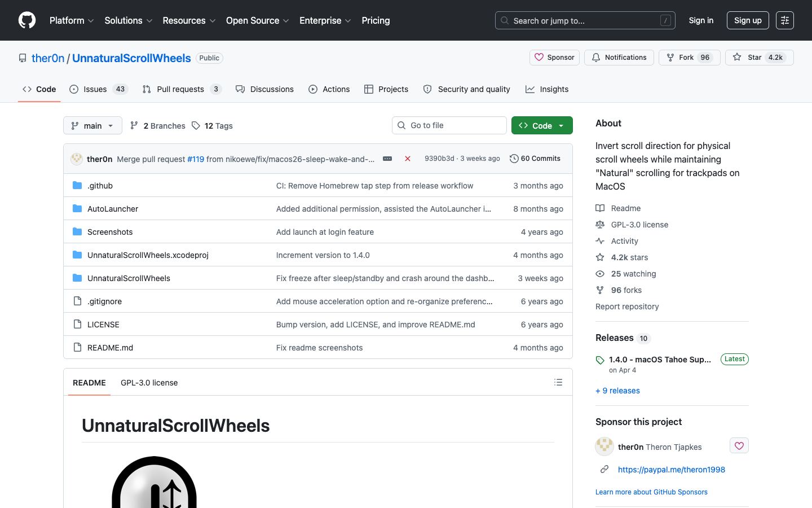View the + 9 releases link
This screenshot has height=508, width=812.
[x=617, y=391]
